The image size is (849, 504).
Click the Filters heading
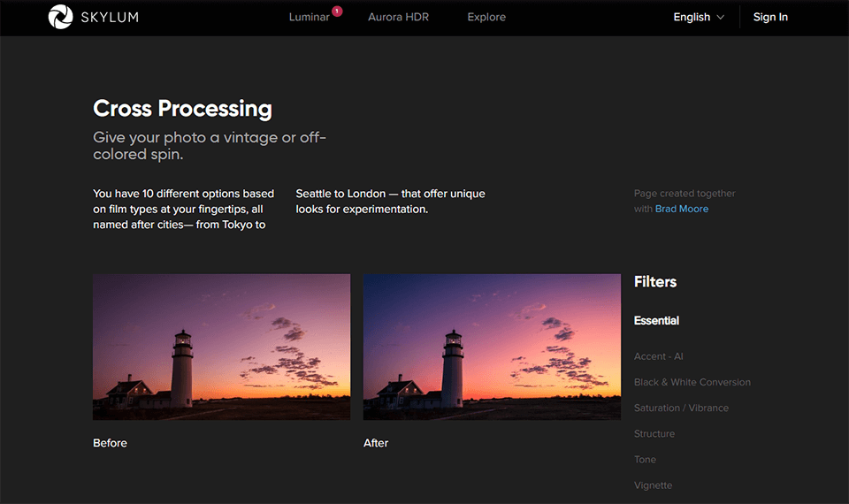pyautogui.click(x=655, y=282)
